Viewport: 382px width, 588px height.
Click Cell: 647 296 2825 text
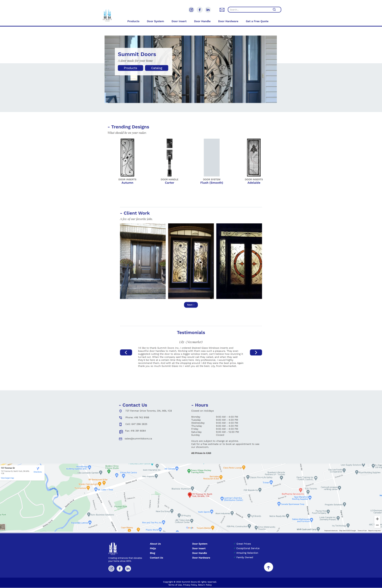[x=136, y=424]
